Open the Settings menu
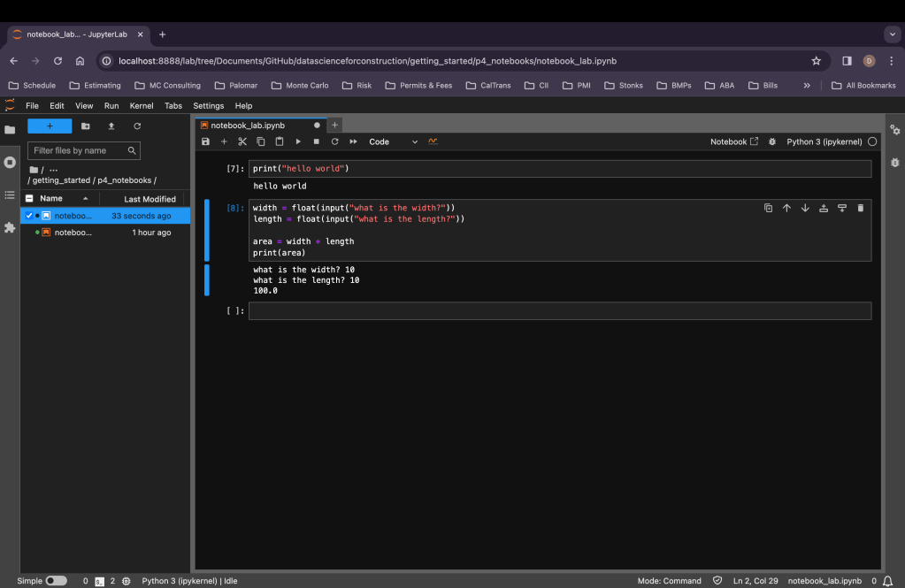Viewport: 905px width, 588px height. (208, 105)
